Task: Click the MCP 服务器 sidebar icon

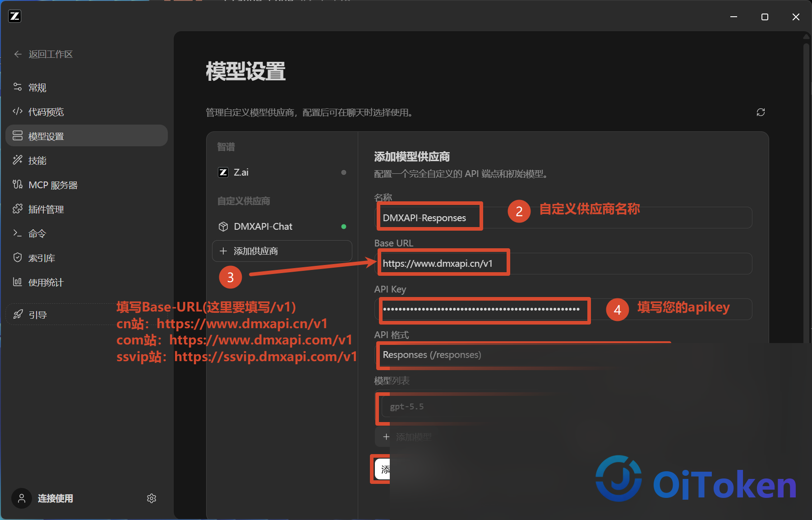Action: click(18, 185)
